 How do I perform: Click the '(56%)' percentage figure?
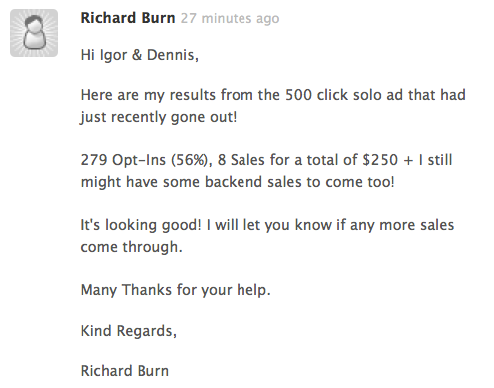[x=191, y=160]
